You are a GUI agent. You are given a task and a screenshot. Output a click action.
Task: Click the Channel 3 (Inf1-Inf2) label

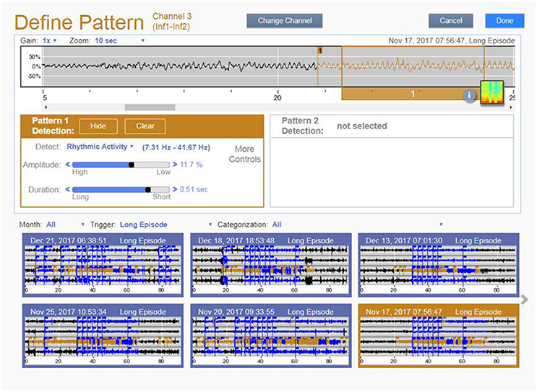pyautogui.click(x=171, y=21)
